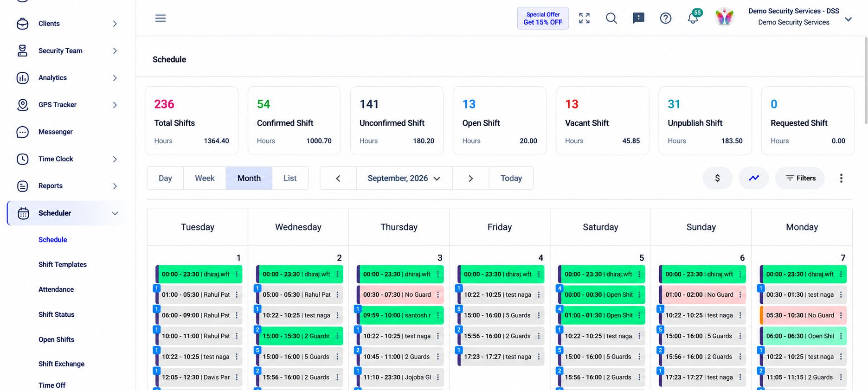Expand the Time Clock chevron
Viewport: 868px width, 390px height.
(115, 159)
